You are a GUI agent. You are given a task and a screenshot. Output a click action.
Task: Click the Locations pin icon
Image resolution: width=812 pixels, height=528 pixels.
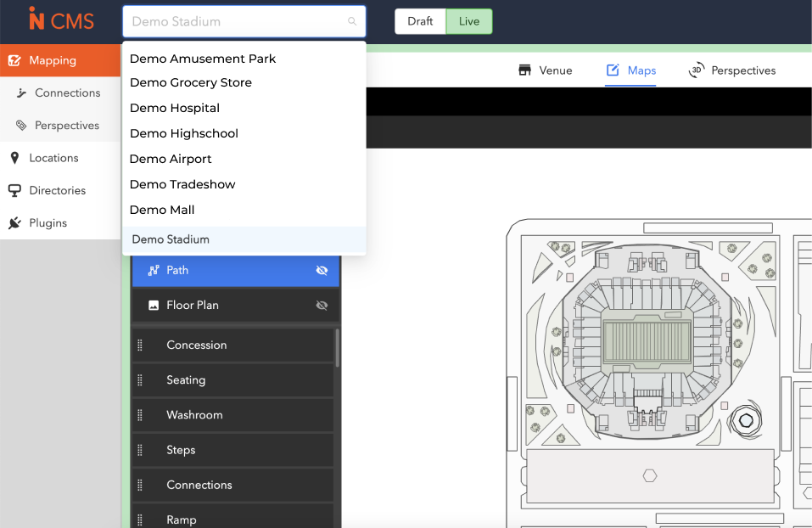click(x=14, y=157)
